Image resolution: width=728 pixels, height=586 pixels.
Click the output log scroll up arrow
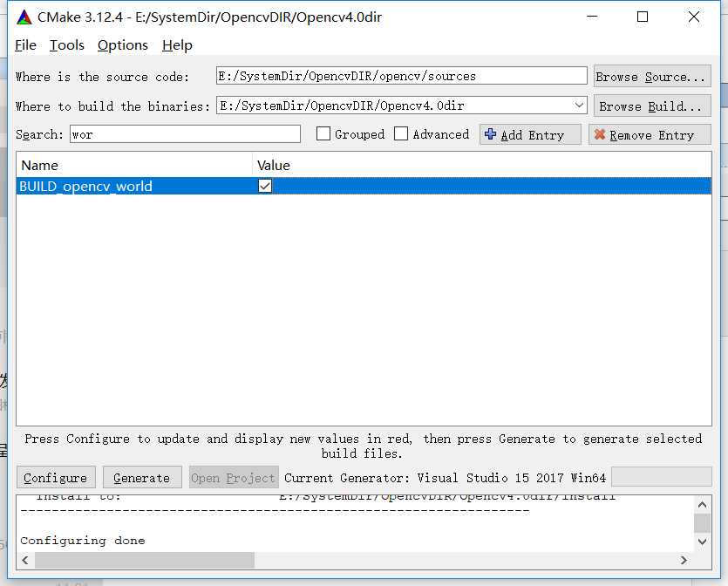(702, 505)
